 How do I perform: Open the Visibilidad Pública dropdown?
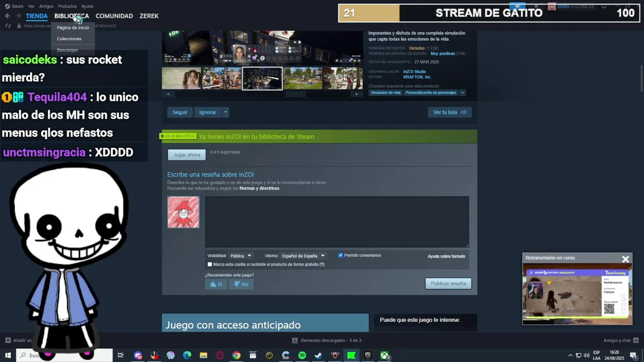pos(240,256)
